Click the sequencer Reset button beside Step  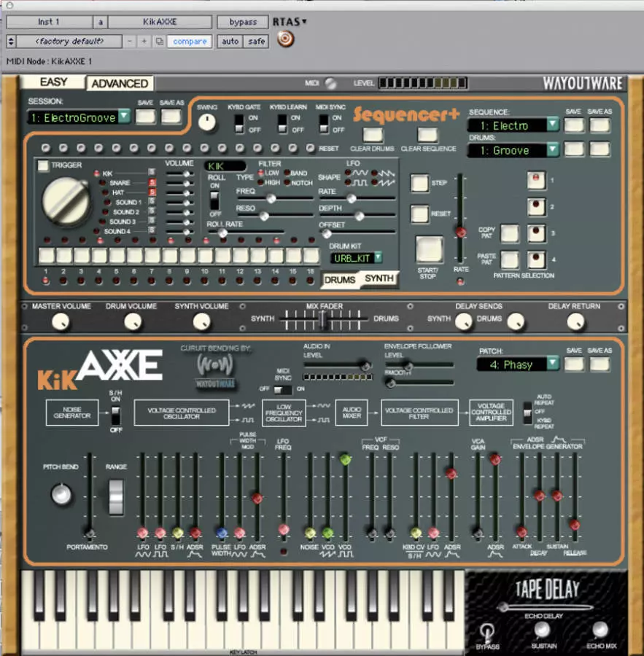tap(419, 214)
